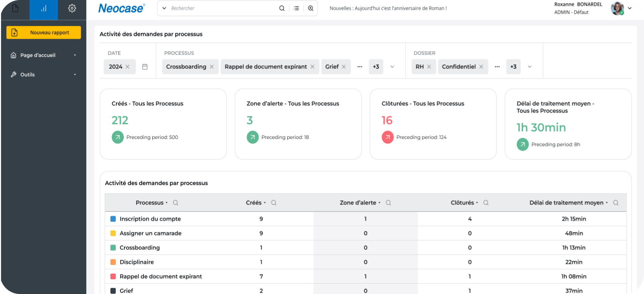Select the Inscription du compte row label
Image resolution: width=644 pixels, height=294 pixels.
150,219
